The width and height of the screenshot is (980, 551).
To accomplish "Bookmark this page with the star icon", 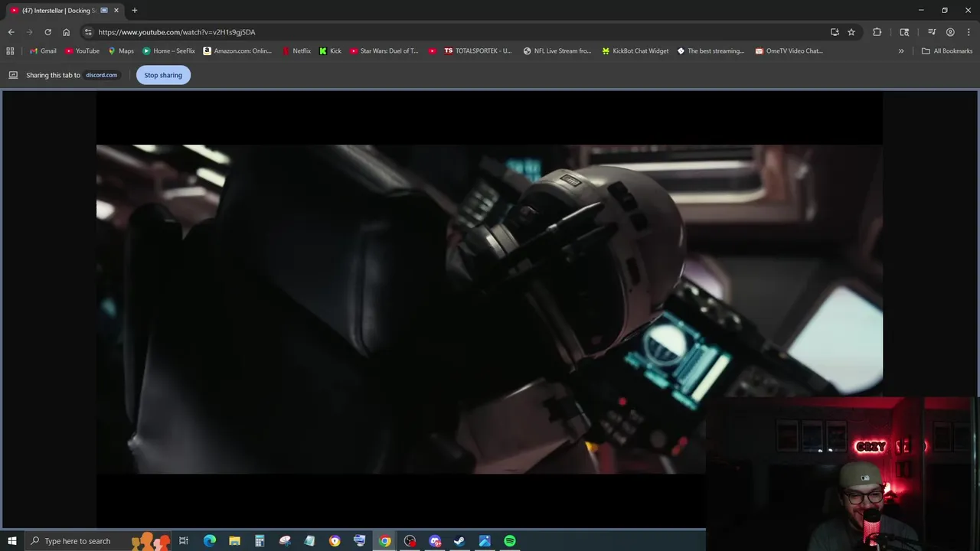I will [851, 32].
